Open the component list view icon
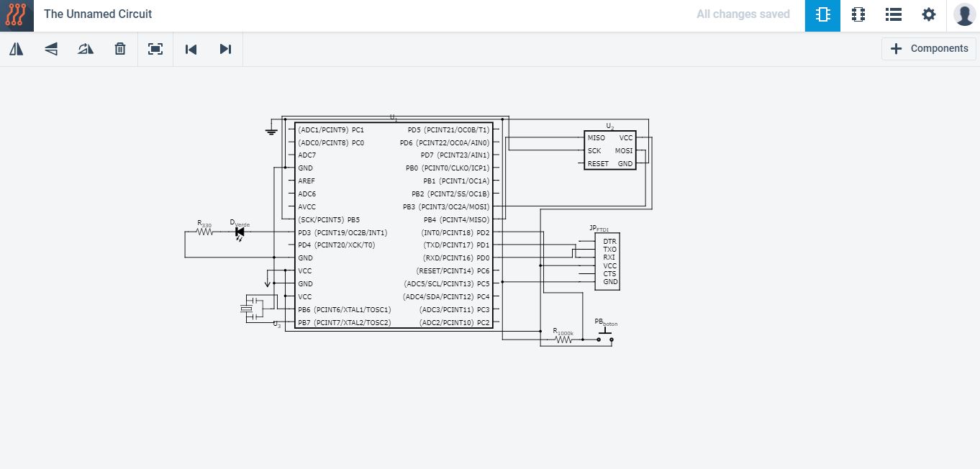Screen dimensions: 980x469 pyautogui.click(x=893, y=15)
